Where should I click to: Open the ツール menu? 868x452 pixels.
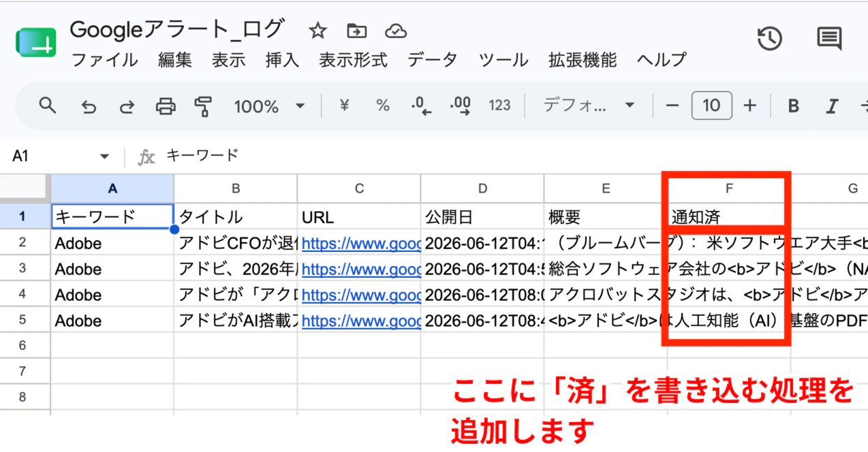tap(503, 60)
